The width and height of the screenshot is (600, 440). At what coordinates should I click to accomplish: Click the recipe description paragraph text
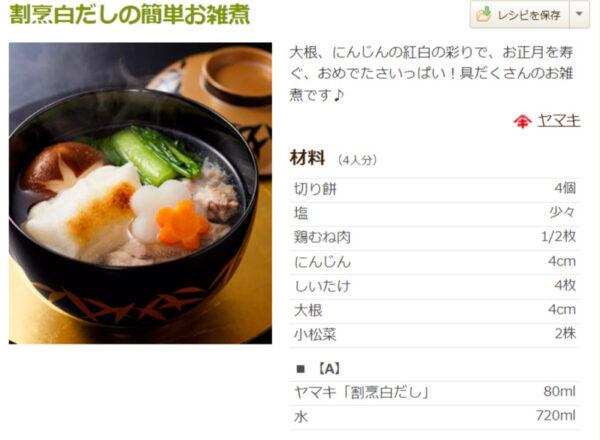(431, 73)
